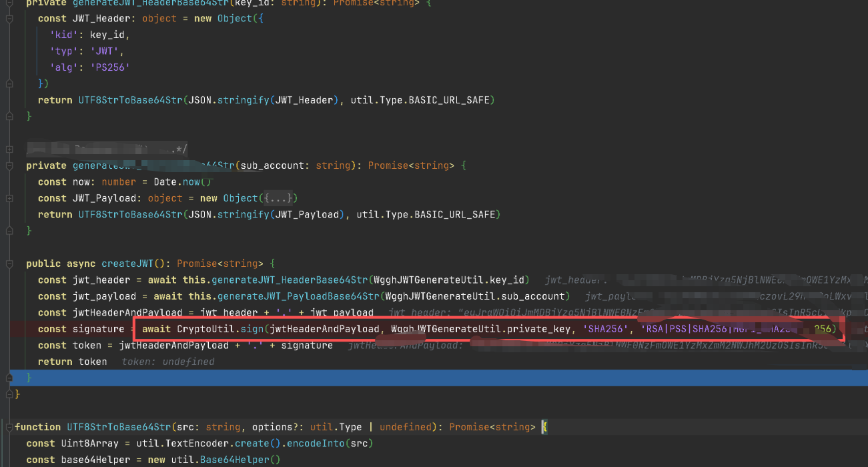Click fold marker at class closing brace
Viewport: 868px width, 467px height.
click(9, 394)
